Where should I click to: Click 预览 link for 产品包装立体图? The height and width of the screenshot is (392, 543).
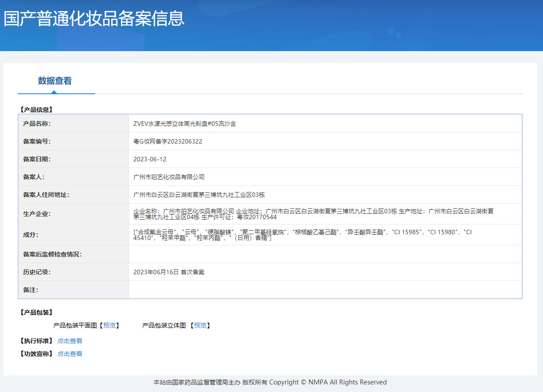[x=200, y=325]
